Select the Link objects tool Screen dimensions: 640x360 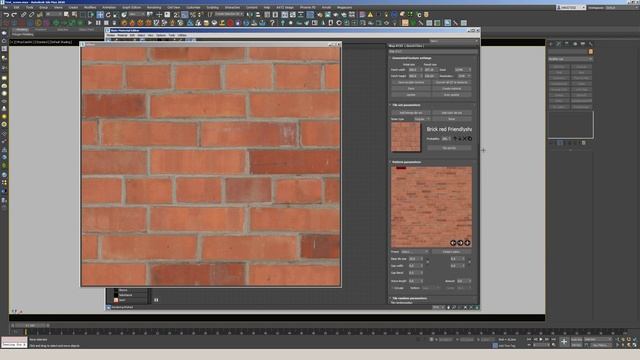click(x=23, y=15)
